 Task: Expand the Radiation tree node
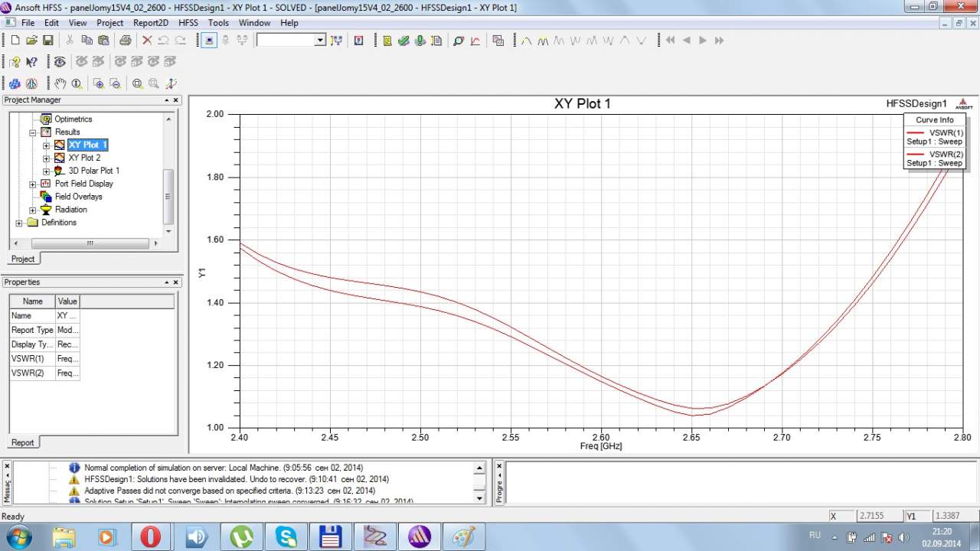(33, 210)
